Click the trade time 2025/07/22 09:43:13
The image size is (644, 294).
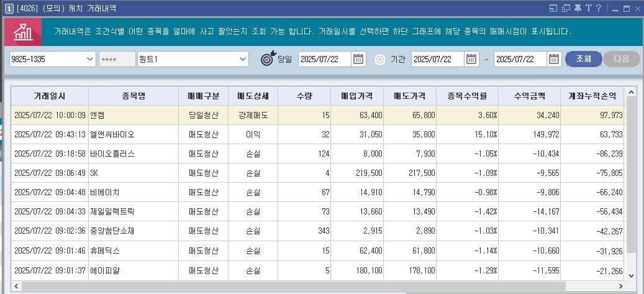click(x=50, y=134)
